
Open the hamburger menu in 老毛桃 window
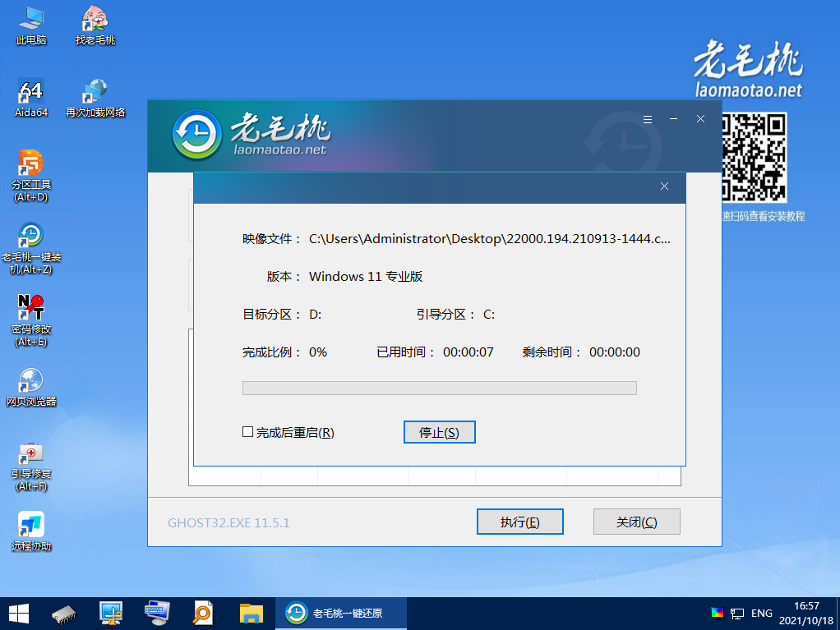click(648, 119)
